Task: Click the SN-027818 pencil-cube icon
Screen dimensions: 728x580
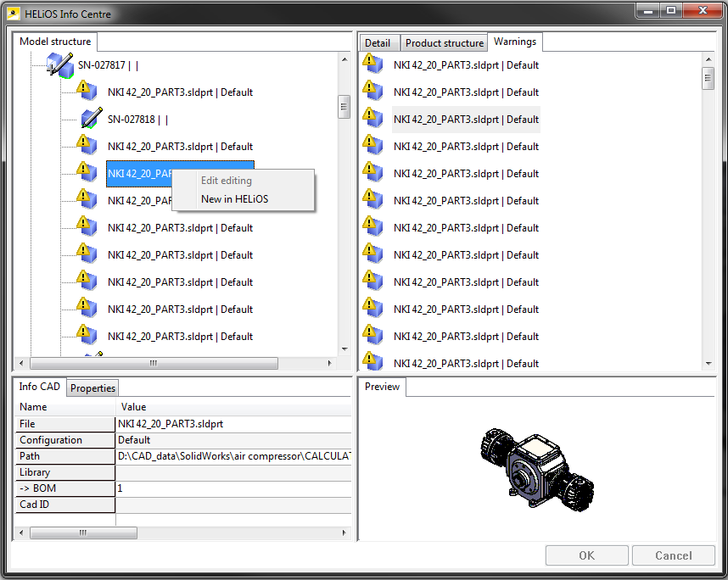Action: click(91, 119)
